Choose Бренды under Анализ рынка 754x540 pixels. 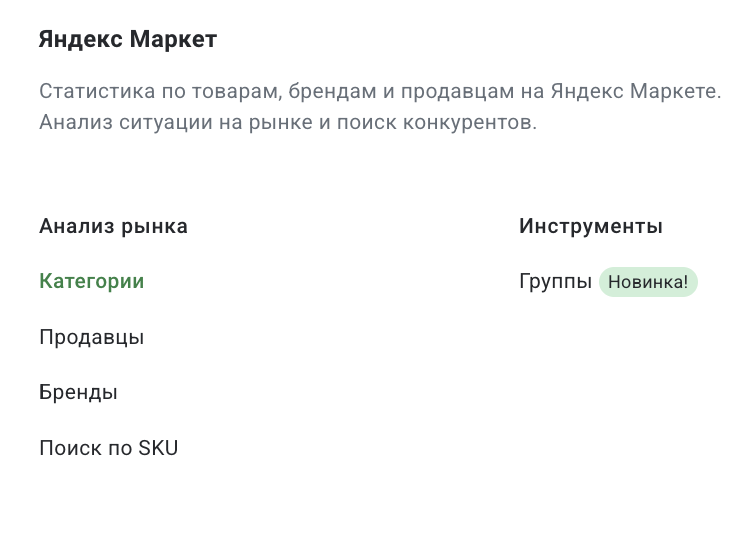click(x=78, y=393)
